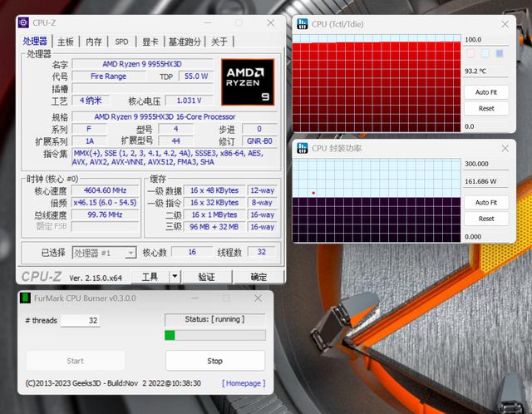Open the 基准跑分 benchmark tab
This screenshot has height=414, width=532.
(x=185, y=42)
